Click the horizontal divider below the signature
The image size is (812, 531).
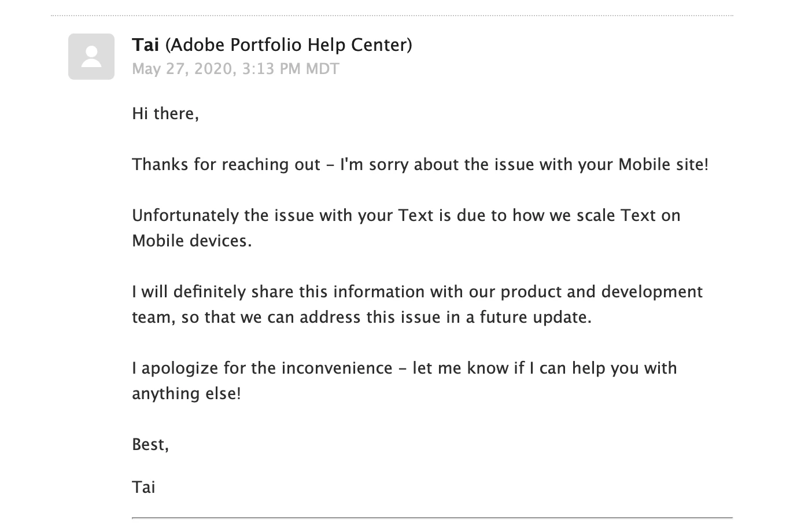point(432,518)
